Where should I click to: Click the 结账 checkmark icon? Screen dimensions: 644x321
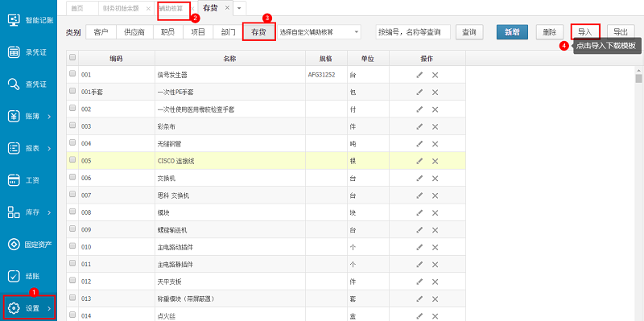click(14, 276)
